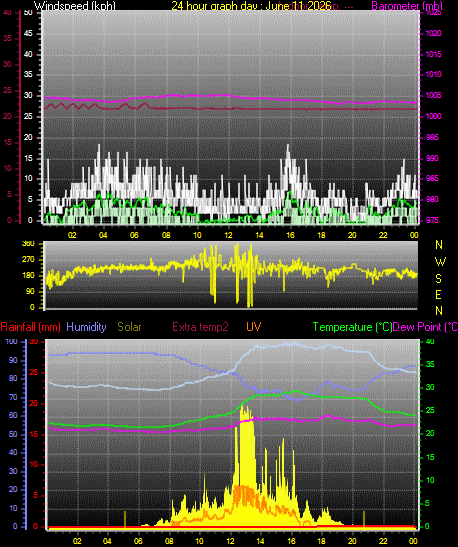This screenshot has width=458, height=547.
Task: Click the "360" wind direction axis value
Action: pyautogui.click(x=28, y=244)
